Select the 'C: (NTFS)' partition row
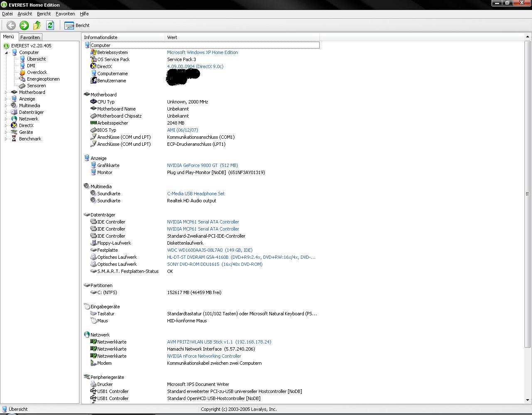 click(x=107, y=293)
